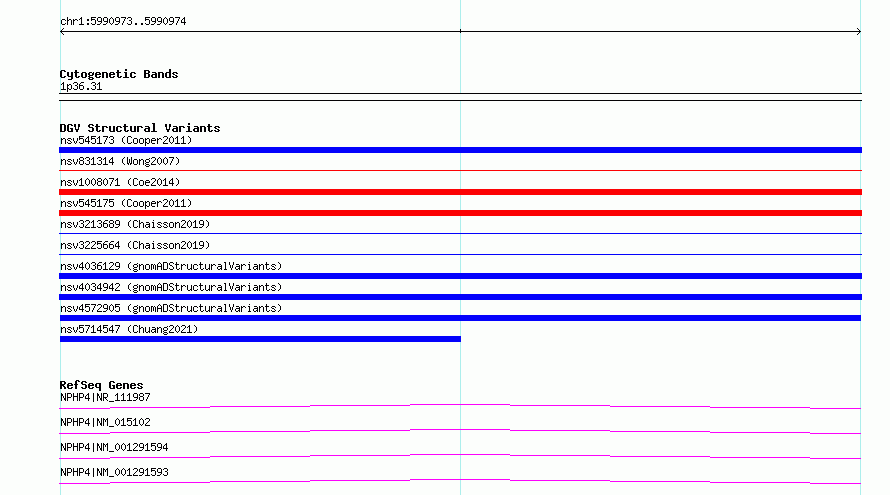Select the RefSeq Genes track heading
The image size is (890, 495).
tap(101, 385)
